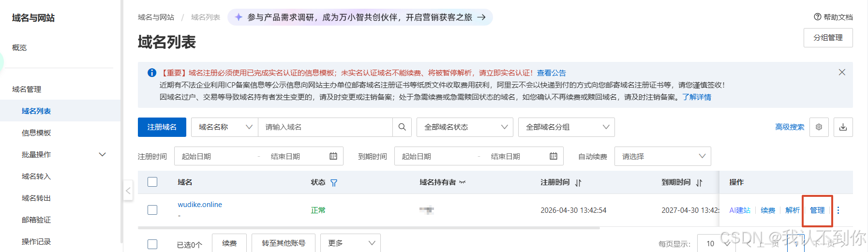Open the help document link
Screen dimensions: 868x252
click(x=833, y=17)
